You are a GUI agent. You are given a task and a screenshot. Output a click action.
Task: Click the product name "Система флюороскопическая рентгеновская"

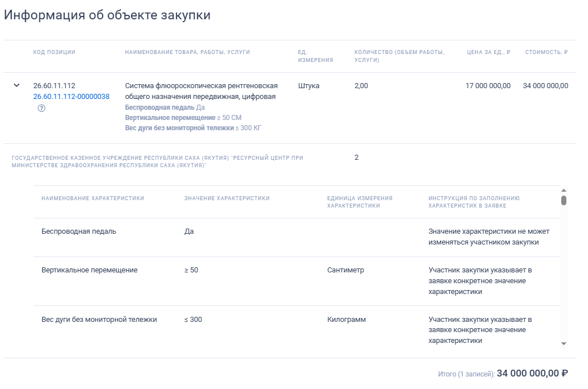(x=202, y=85)
